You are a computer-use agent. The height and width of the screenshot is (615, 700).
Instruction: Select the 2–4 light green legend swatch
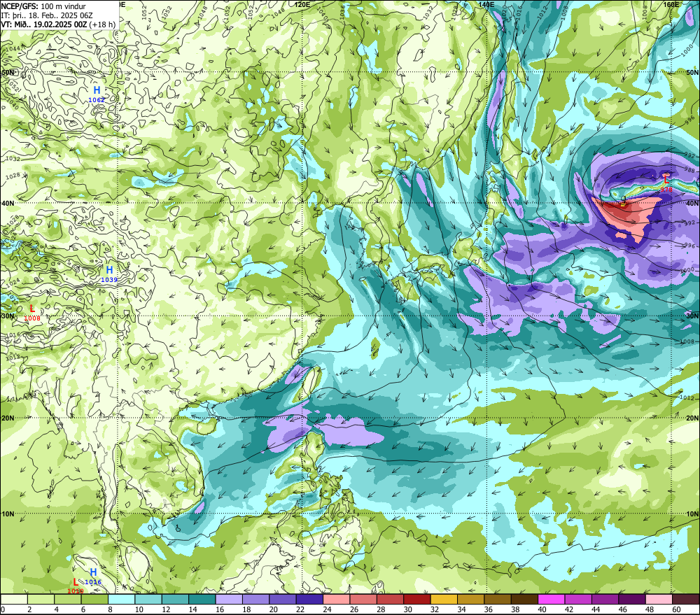(41, 599)
